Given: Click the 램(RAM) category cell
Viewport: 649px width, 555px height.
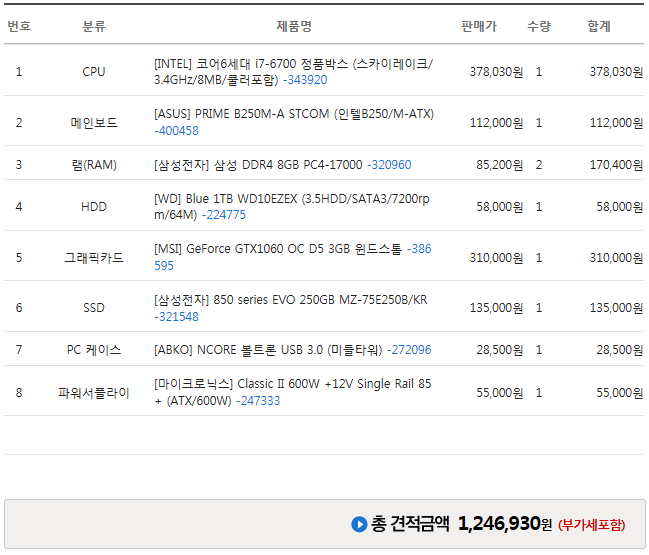Looking at the screenshot, I should click(x=94, y=165).
